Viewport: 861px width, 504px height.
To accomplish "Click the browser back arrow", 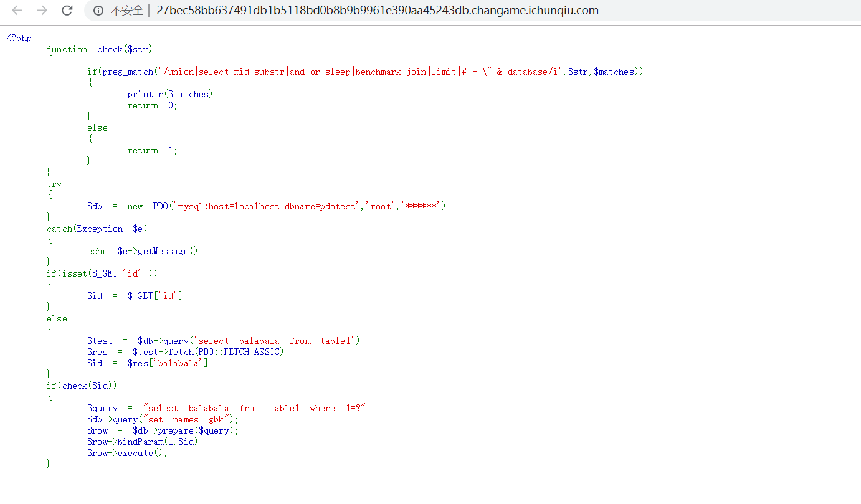I will coord(17,11).
